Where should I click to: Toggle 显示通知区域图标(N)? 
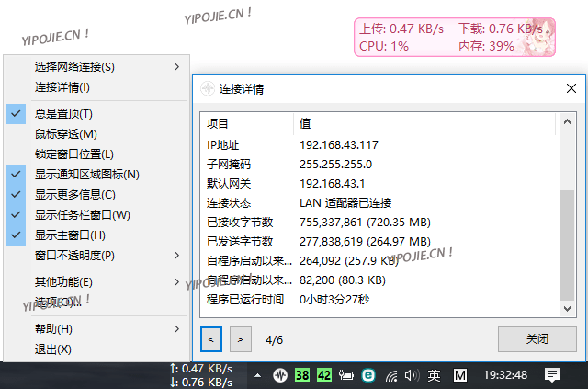coord(96,175)
